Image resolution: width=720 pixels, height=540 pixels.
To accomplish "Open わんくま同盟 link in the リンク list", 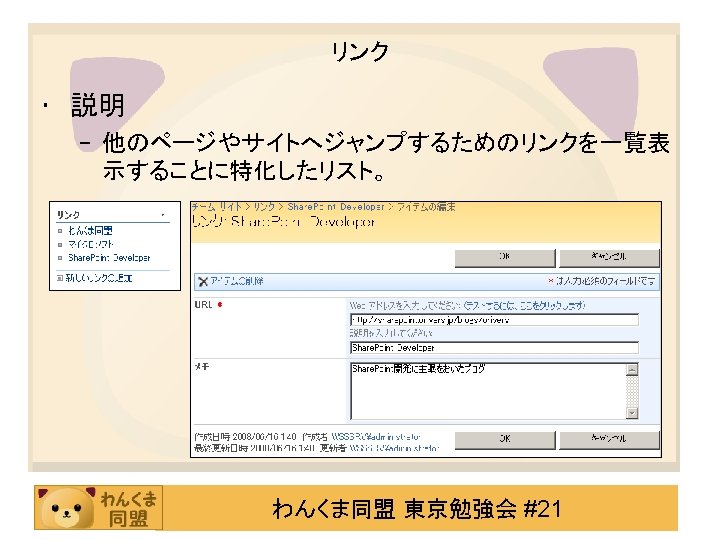I will (x=90, y=231).
